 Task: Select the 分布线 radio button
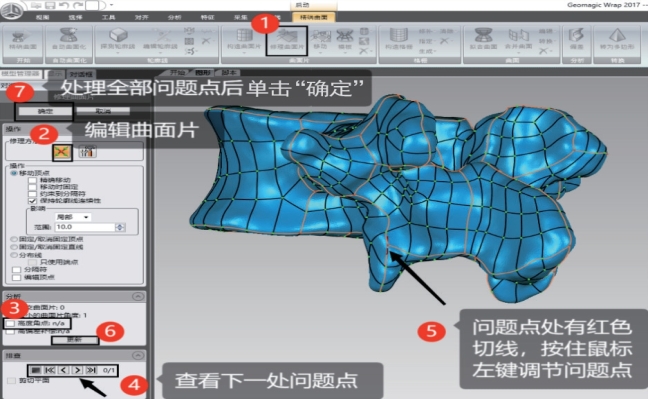[x=14, y=255]
